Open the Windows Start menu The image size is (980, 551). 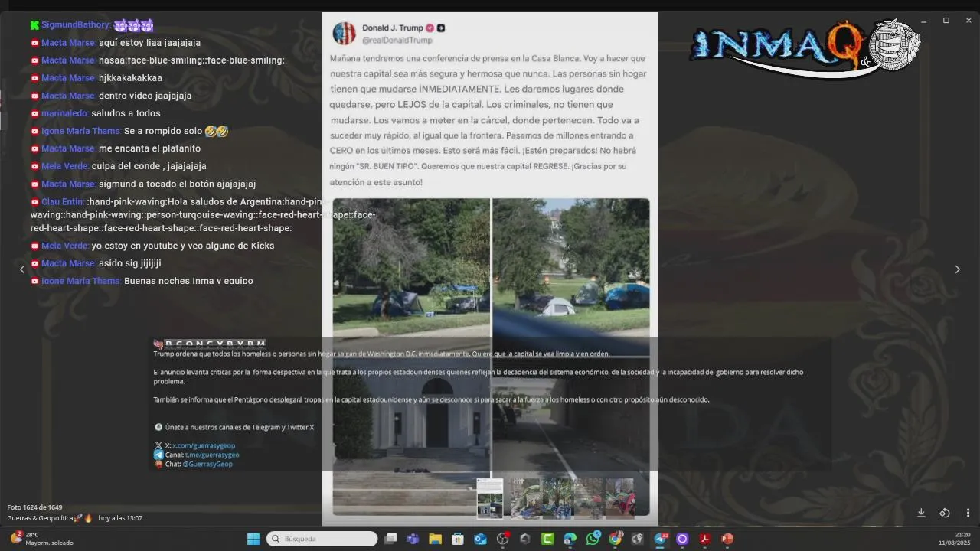(x=253, y=539)
